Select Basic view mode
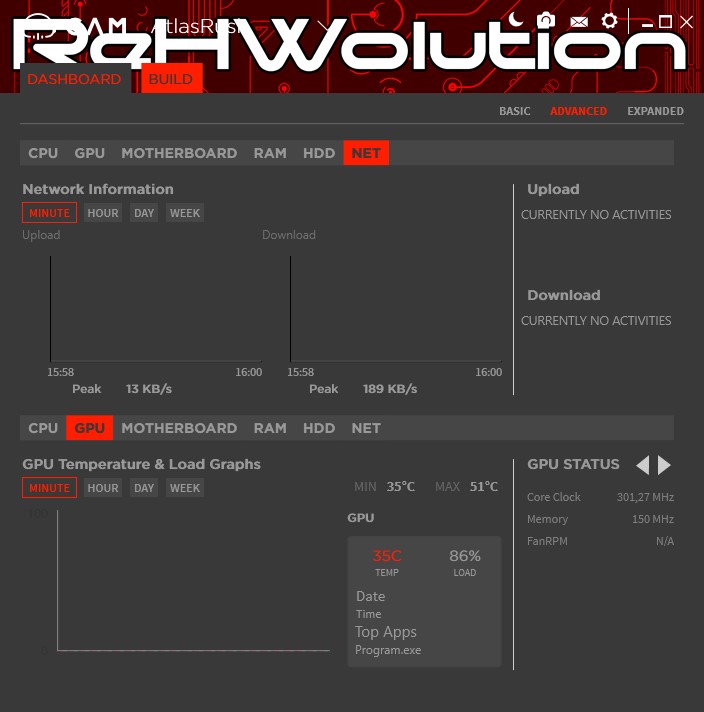 515,111
